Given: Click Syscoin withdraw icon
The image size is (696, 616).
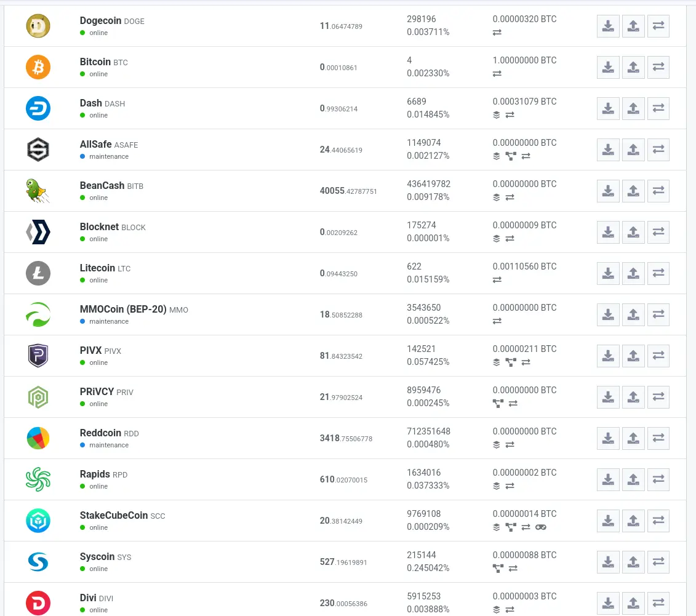Looking at the screenshot, I should [x=633, y=562].
